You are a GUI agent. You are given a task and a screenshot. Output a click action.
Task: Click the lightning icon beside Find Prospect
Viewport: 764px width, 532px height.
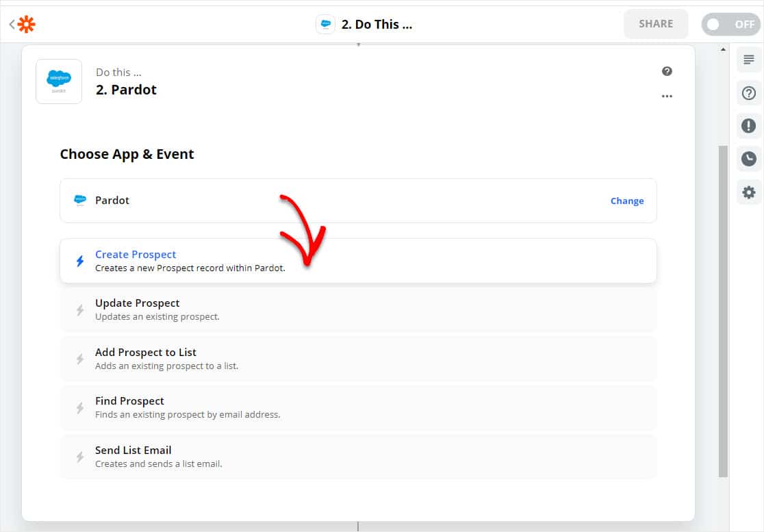(x=80, y=408)
